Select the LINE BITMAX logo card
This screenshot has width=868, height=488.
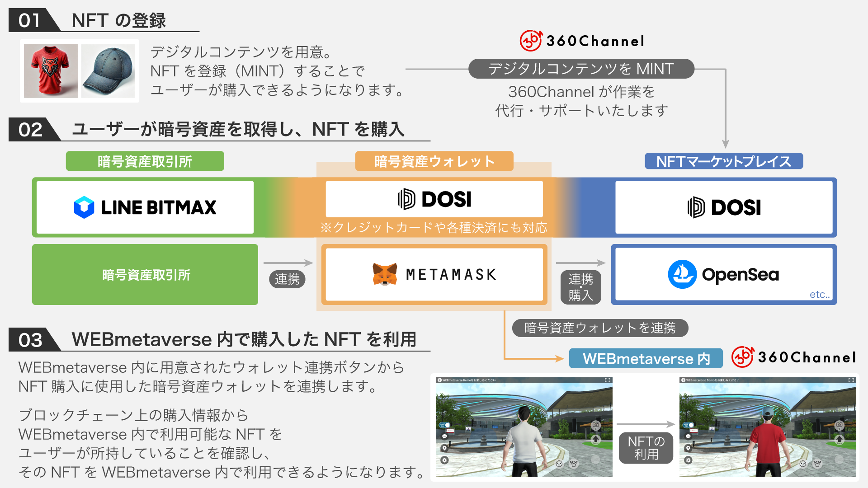coord(145,207)
